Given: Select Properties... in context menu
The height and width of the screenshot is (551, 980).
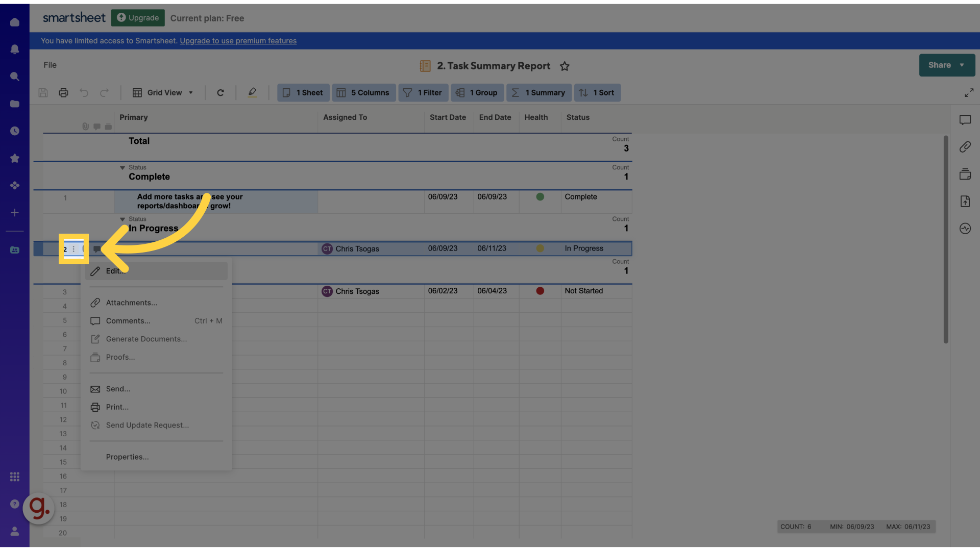Looking at the screenshot, I should pyautogui.click(x=156, y=457).
